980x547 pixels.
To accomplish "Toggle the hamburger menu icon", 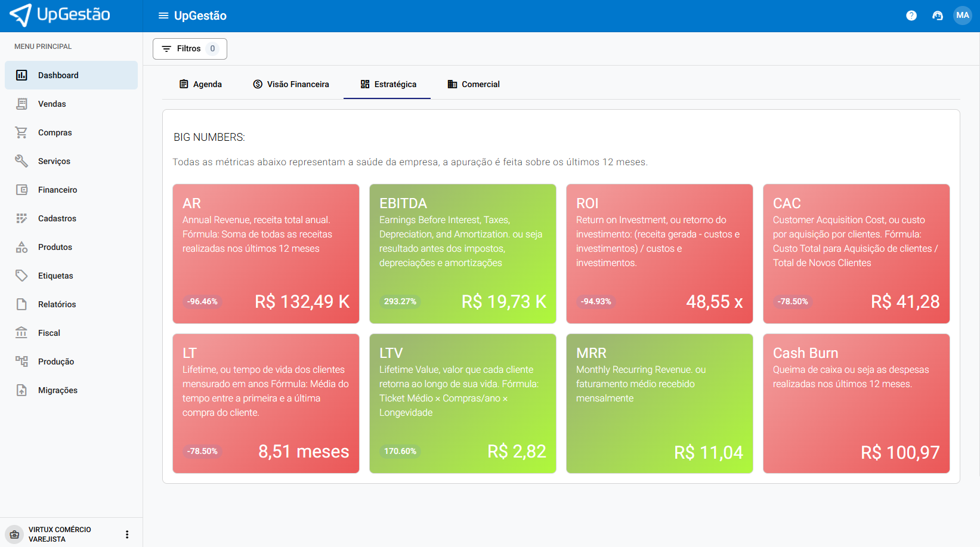I will click(163, 16).
